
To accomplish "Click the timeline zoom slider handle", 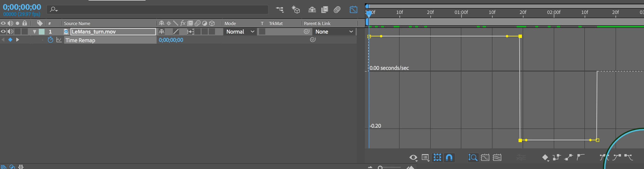I will point(380,167).
